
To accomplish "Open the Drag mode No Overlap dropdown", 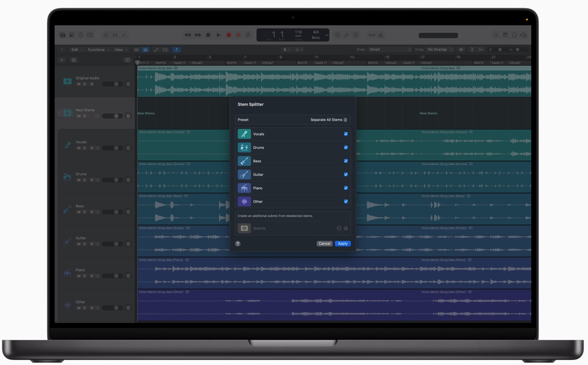I will [439, 49].
